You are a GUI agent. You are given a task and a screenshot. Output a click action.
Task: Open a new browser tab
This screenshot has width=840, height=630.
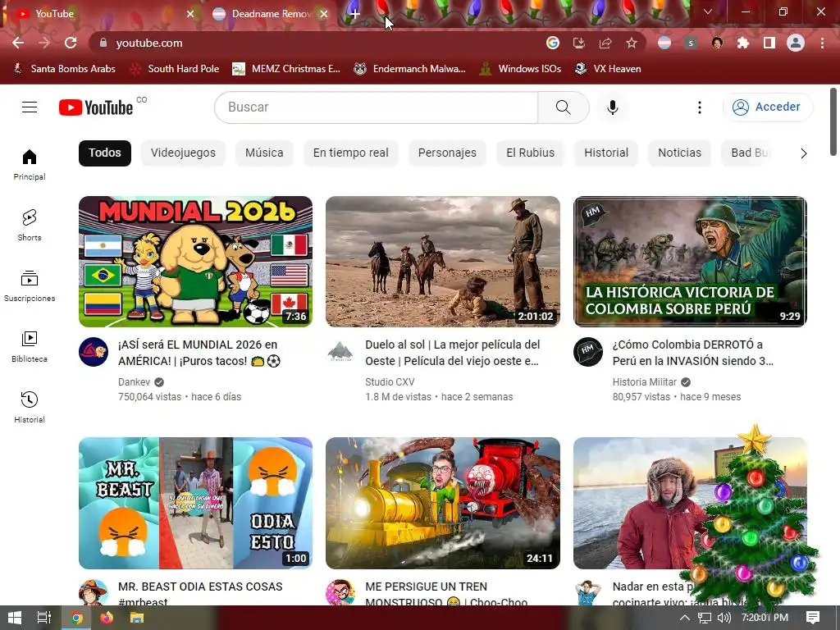(354, 14)
